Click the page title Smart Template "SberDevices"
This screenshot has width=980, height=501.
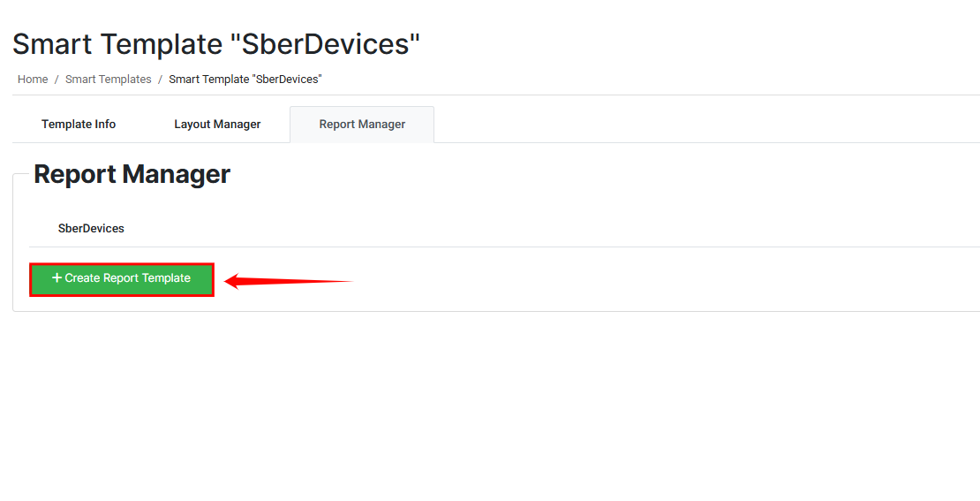(x=216, y=44)
